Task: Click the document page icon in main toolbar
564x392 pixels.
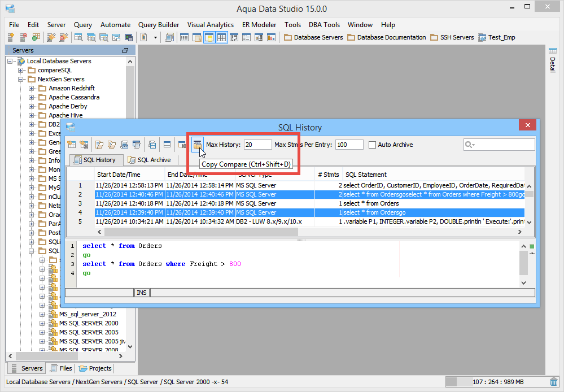Action: (144, 37)
